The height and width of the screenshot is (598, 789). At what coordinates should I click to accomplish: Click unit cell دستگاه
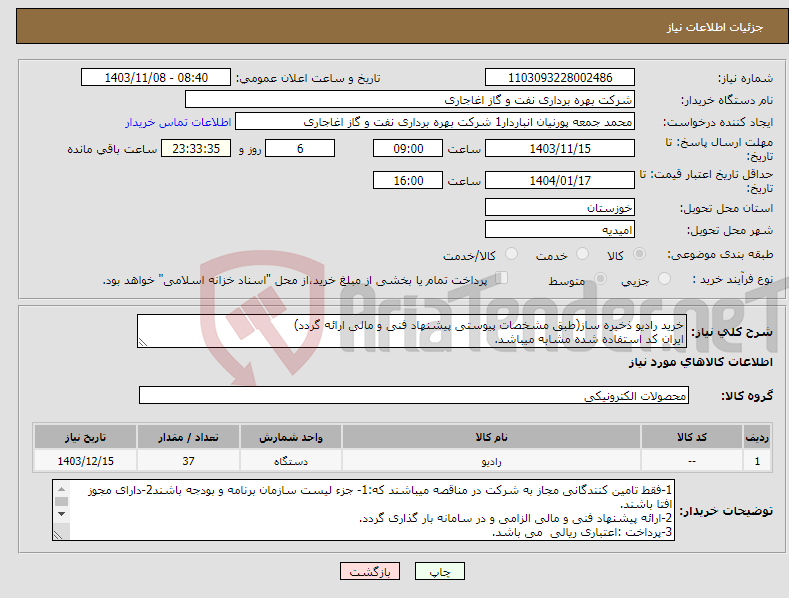coord(291,461)
